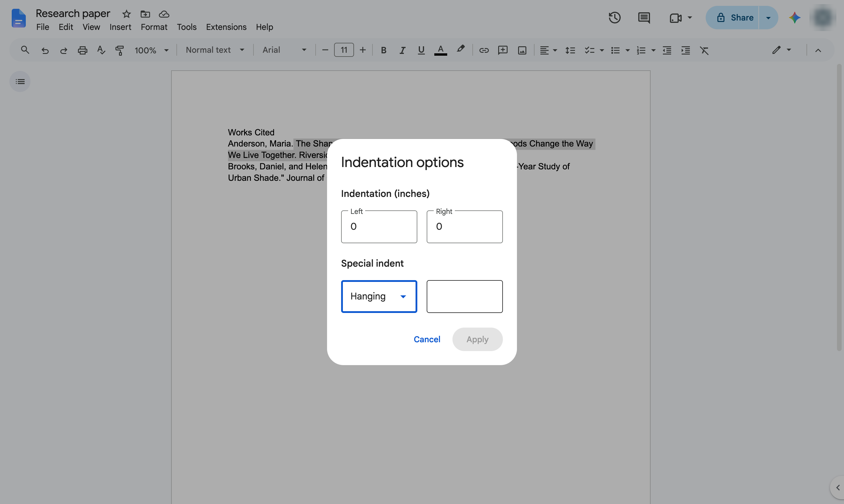Toggle italic formatting
This screenshot has height=504, width=844.
(402, 50)
